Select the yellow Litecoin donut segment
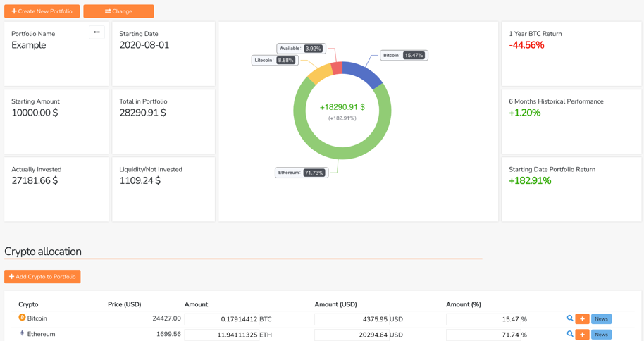The image size is (644, 341). [319, 74]
